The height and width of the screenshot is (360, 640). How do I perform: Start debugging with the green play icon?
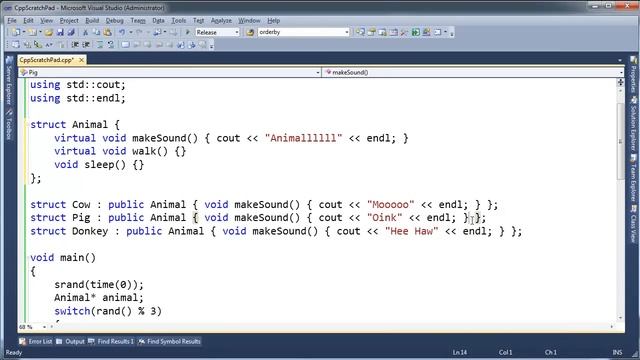pyautogui.click(x=188, y=32)
